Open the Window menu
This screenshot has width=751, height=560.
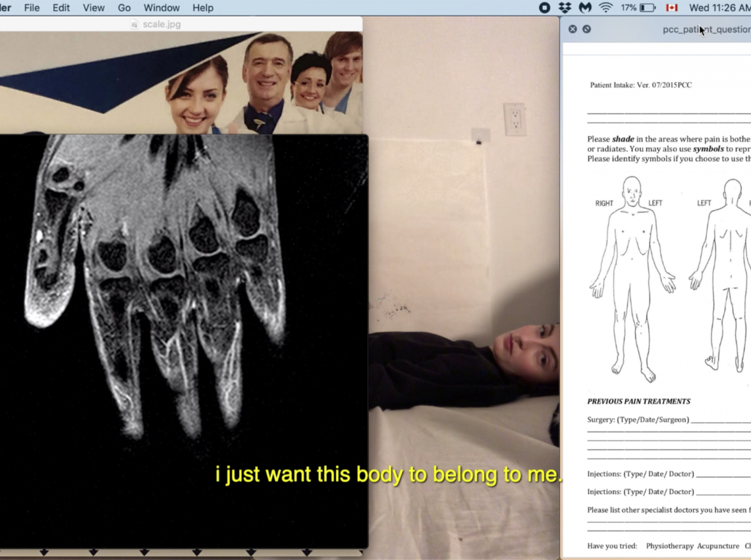pos(161,8)
